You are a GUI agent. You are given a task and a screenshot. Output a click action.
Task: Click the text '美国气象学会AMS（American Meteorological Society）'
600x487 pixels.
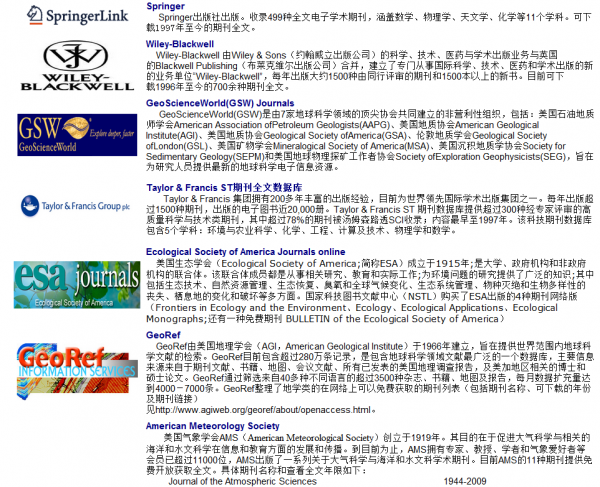click(x=272, y=437)
